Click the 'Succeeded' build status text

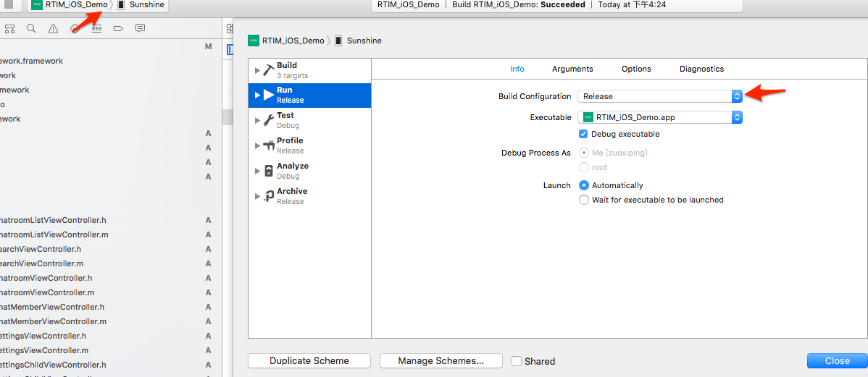coord(562,4)
